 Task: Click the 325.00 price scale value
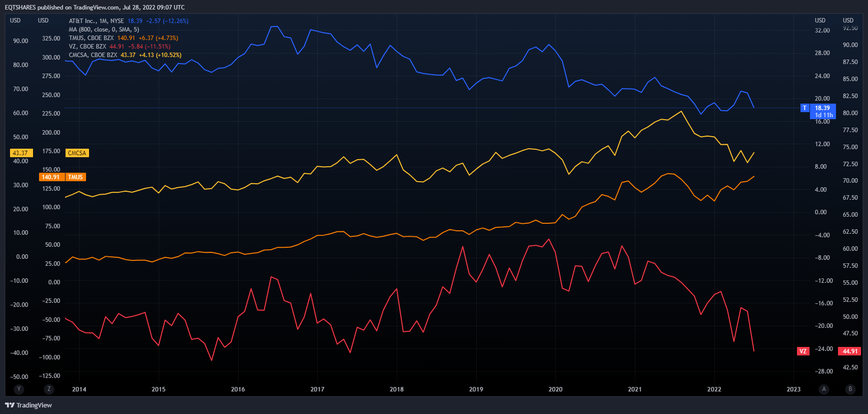tap(51, 39)
